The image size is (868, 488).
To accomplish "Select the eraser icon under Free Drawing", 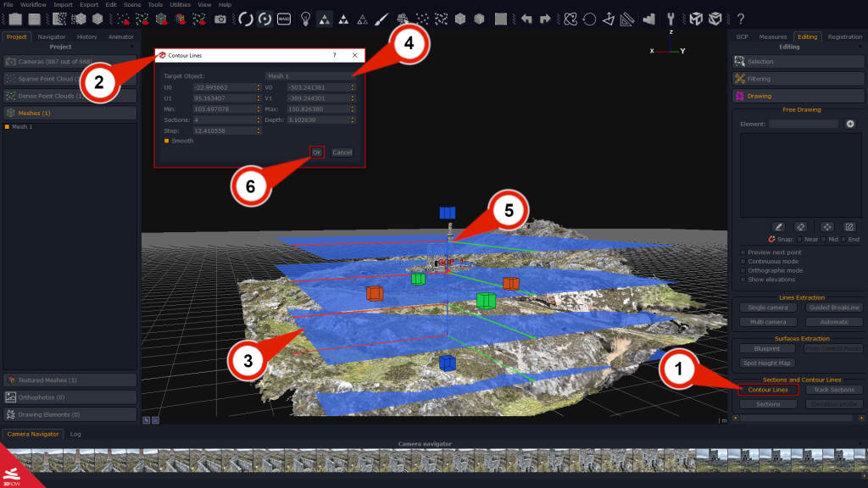I will 800,227.
